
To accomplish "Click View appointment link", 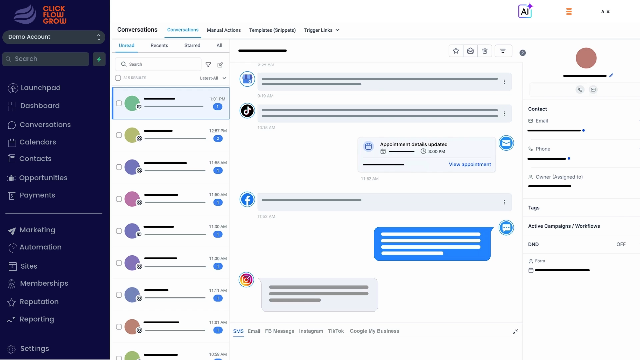I will click(469, 164).
